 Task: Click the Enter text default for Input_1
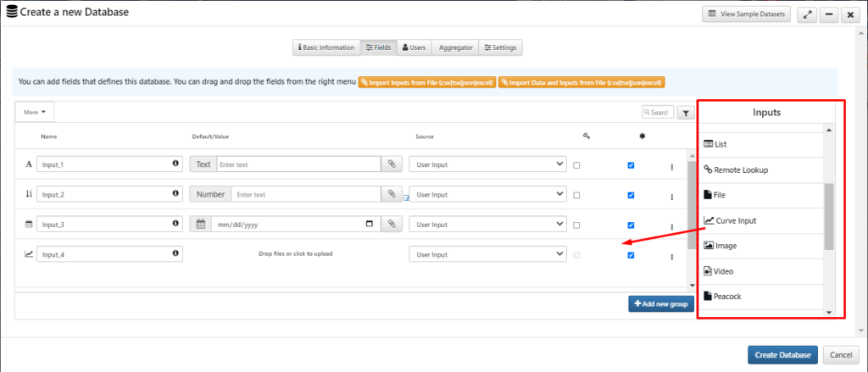click(298, 164)
